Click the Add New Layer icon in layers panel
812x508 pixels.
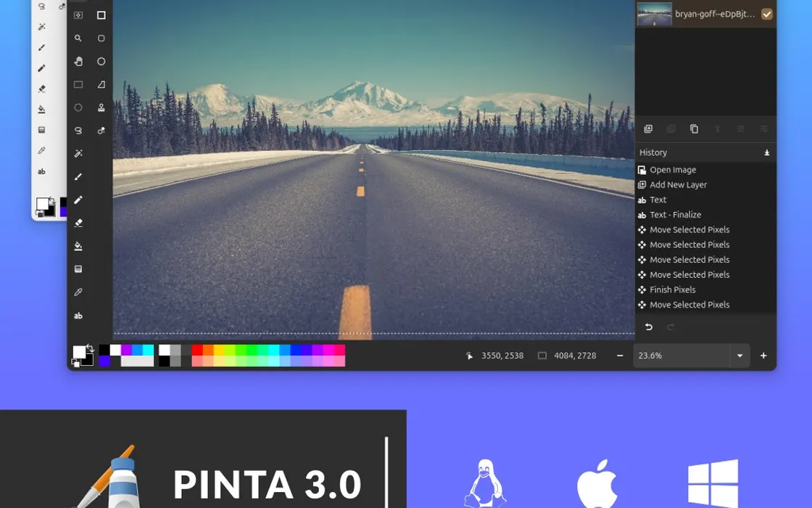648,128
